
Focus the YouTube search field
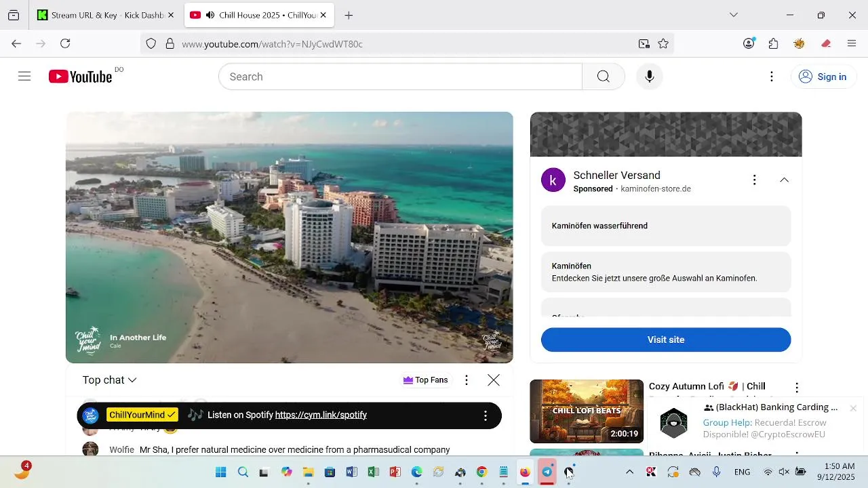pyautogui.click(x=400, y=77)
